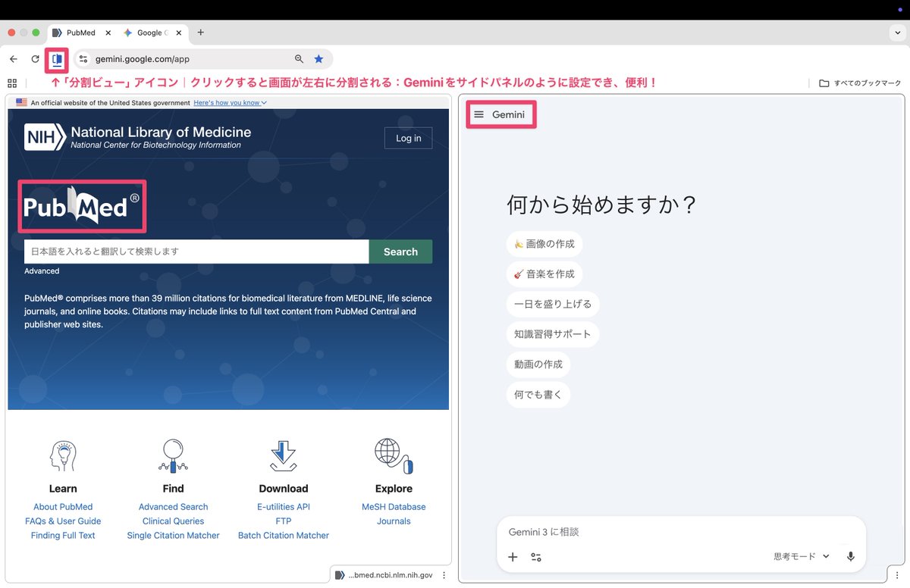Click the Log in button

pos(408,138)
